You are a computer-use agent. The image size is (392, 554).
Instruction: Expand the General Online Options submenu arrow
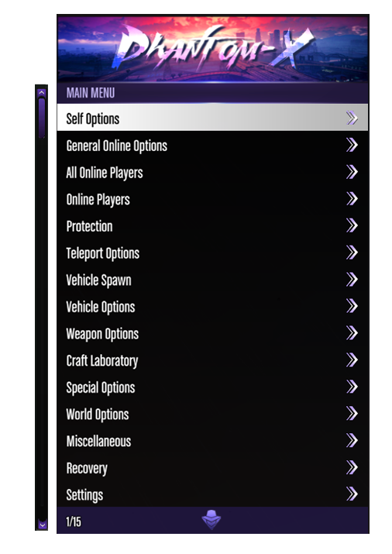point(352,145)
